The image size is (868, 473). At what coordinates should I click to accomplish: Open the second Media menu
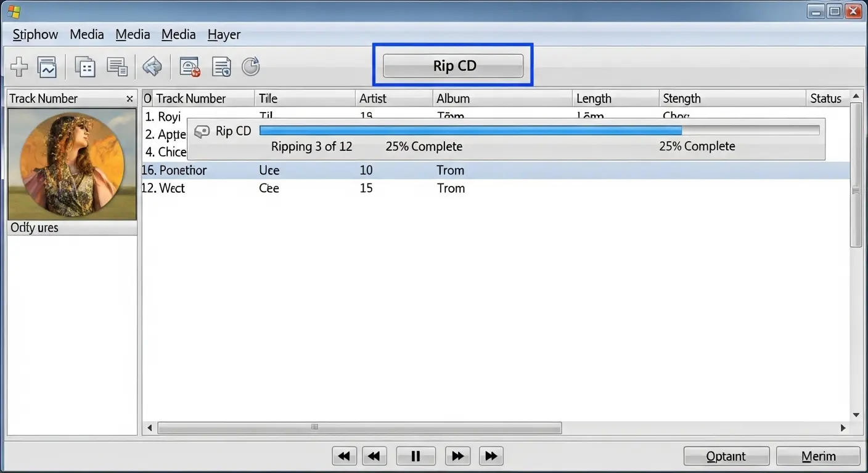[133, 34]
